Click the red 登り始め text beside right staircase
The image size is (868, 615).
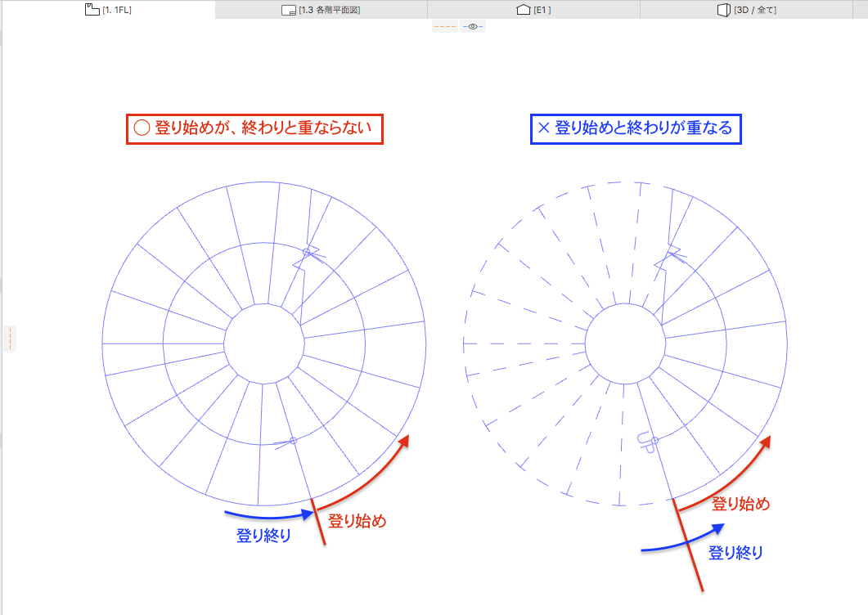pyautogui.click(x=740, y=504)
